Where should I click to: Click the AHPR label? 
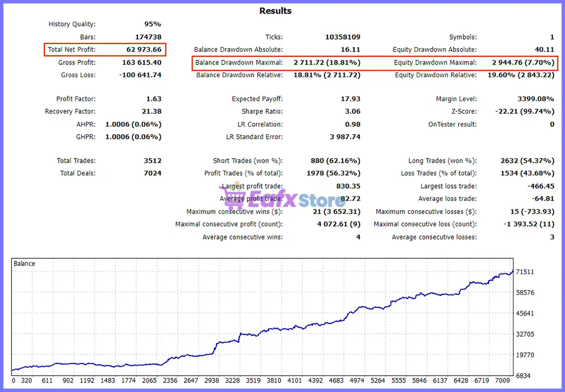(86, 124)
